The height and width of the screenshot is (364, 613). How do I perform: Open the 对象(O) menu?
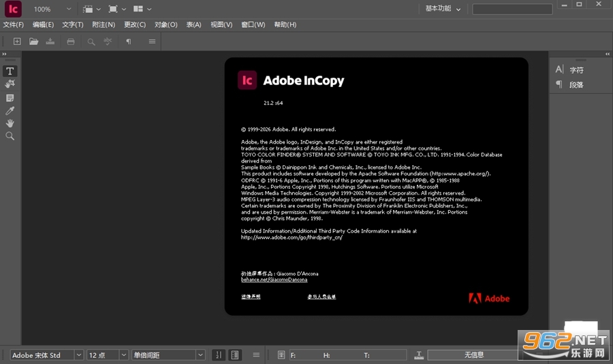[166, 24]
